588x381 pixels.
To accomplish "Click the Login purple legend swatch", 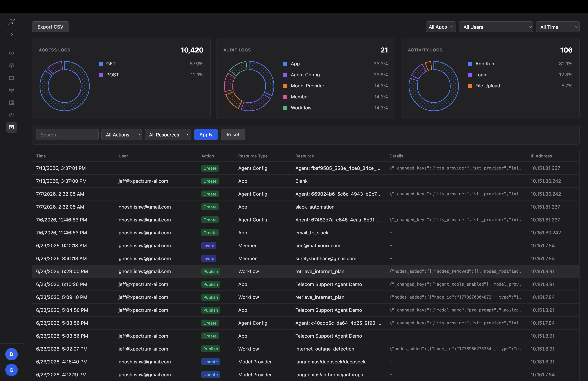I will point(470,75).
